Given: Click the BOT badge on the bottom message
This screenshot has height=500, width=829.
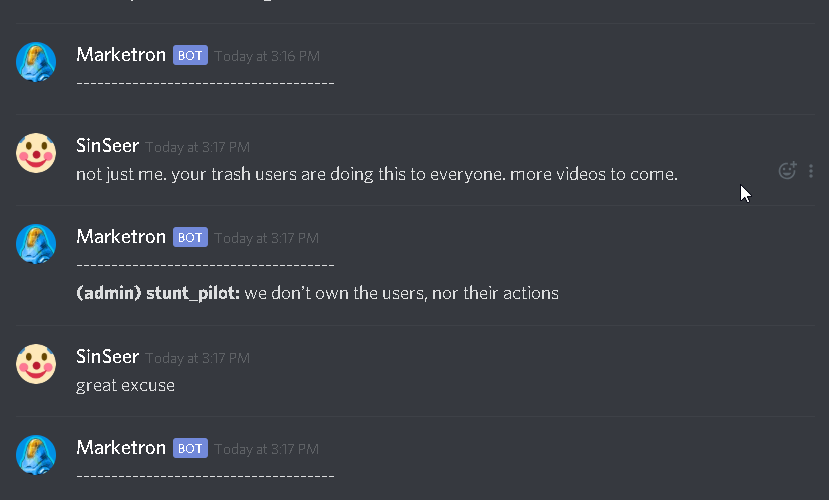Looking at the screenshot, I should coord(190,448).
